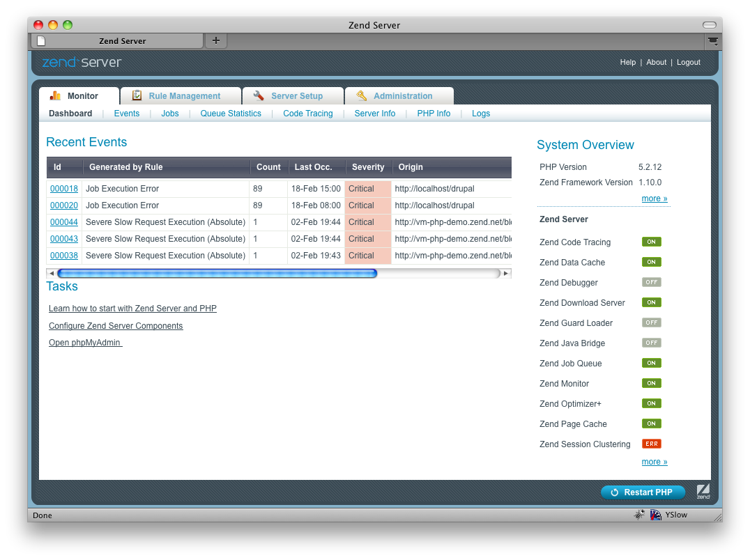Click the Severity column header

(x=368, y=166)
